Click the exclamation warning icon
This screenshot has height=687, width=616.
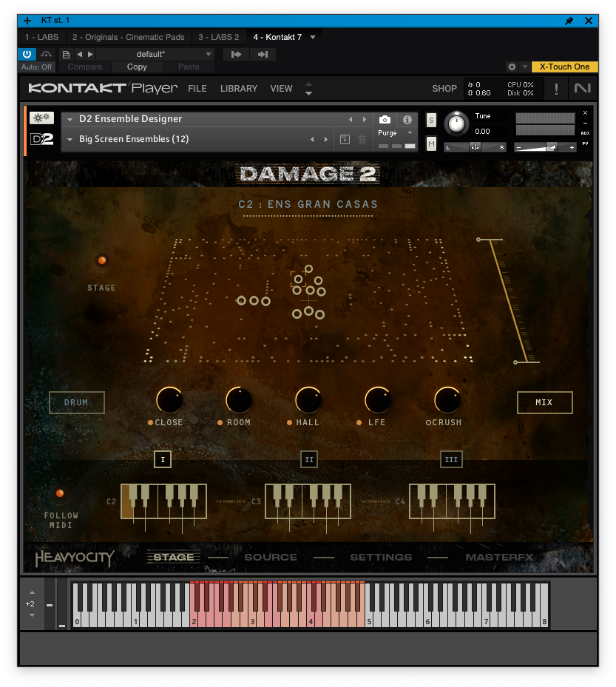point(556,89)
